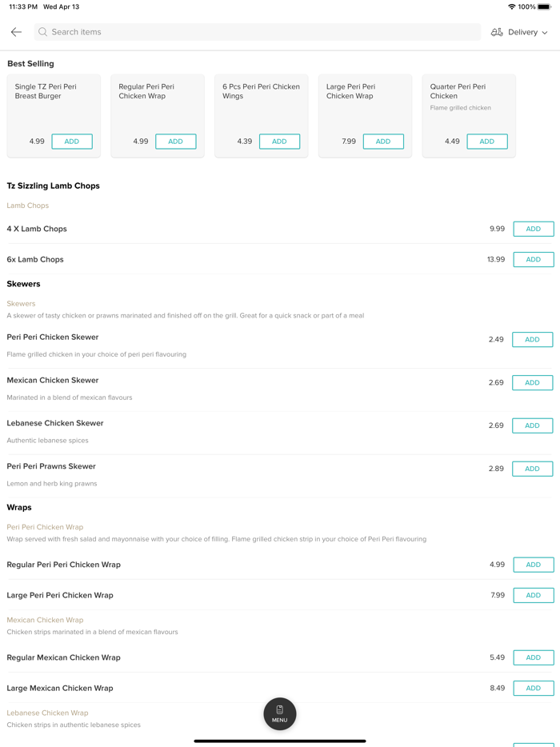The image size is (560, 747).
Task: Add 6 Pcs Peri Peri Chicken Wings
Action: [x=279, y=142]
